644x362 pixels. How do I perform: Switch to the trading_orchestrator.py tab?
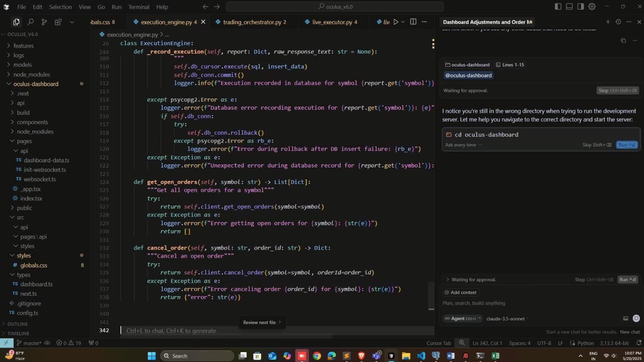pyautogui.click(x=252, y=22)
